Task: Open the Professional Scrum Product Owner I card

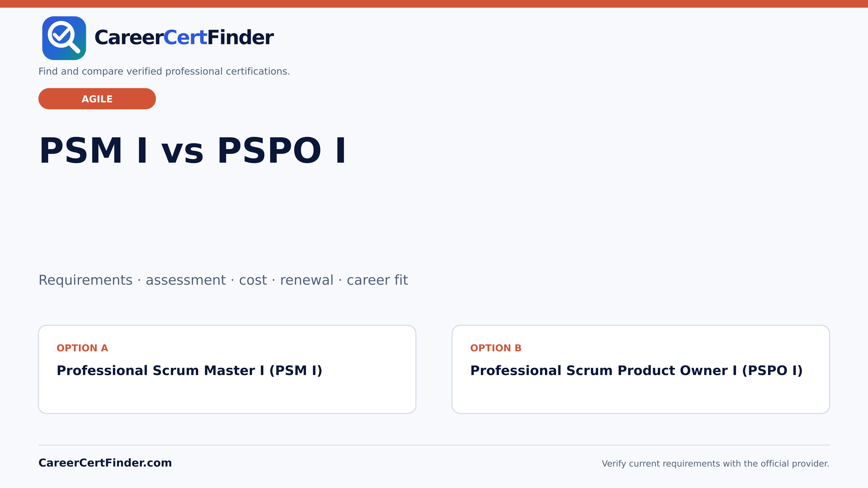Action: click(x=641, y=369)
